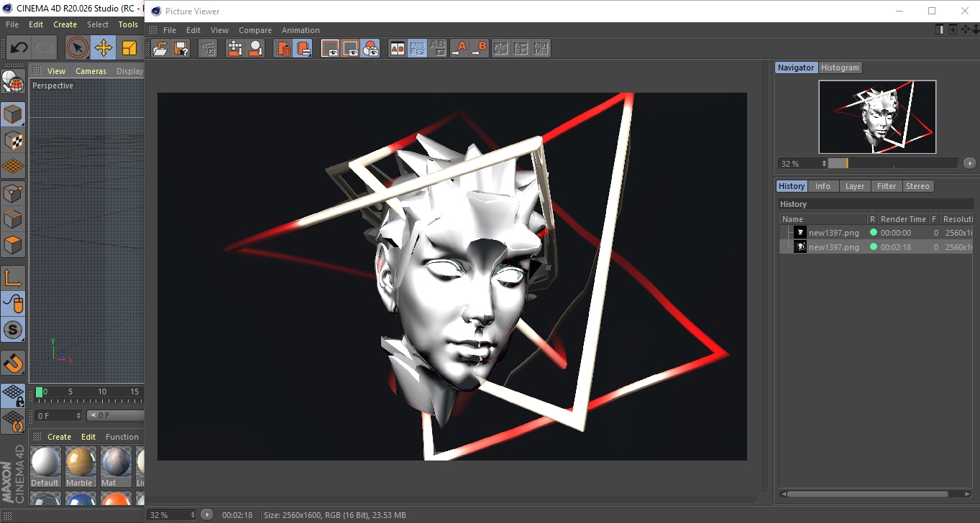Open the bottom 32 % zoom field

point(172,515)
